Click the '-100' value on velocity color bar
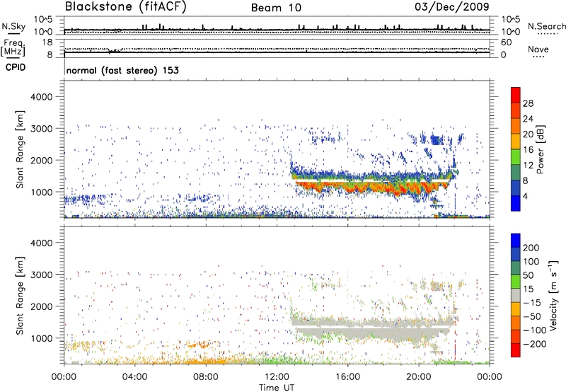Screen dimensions: 566x392 (533, 330)
